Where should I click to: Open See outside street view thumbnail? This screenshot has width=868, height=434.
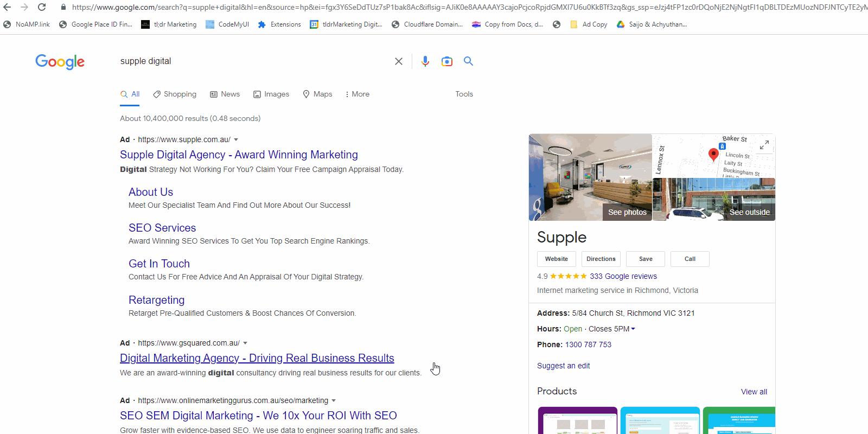(x=714, y=200)
